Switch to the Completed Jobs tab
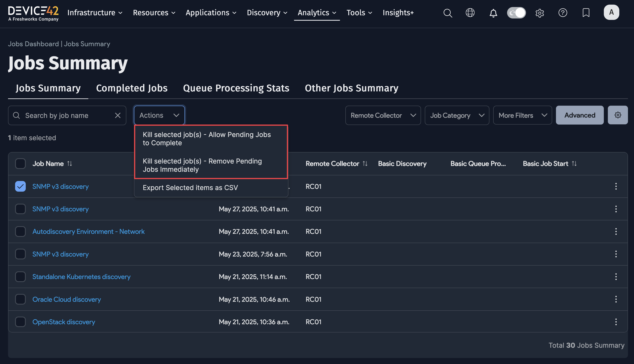This screenshot has height=364, width=634. pos(132,88)
